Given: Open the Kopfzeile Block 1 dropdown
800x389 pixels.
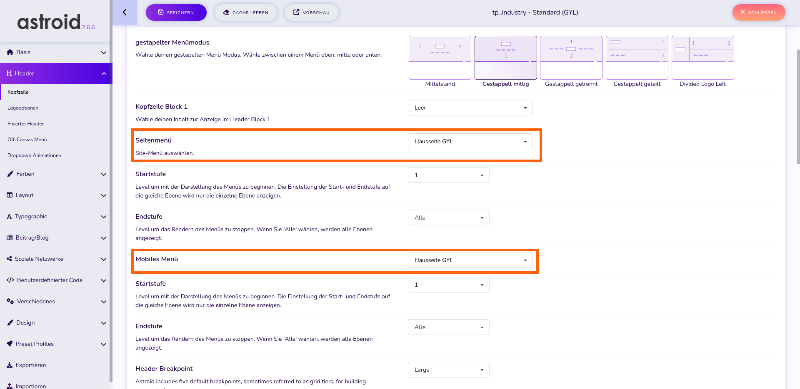Looking at the screenshot, I should (x=470, y=108).
